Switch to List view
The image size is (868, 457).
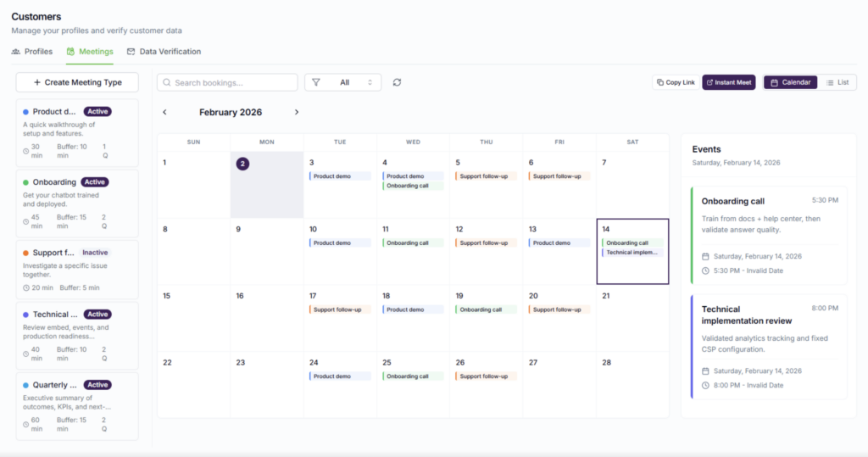837,82
